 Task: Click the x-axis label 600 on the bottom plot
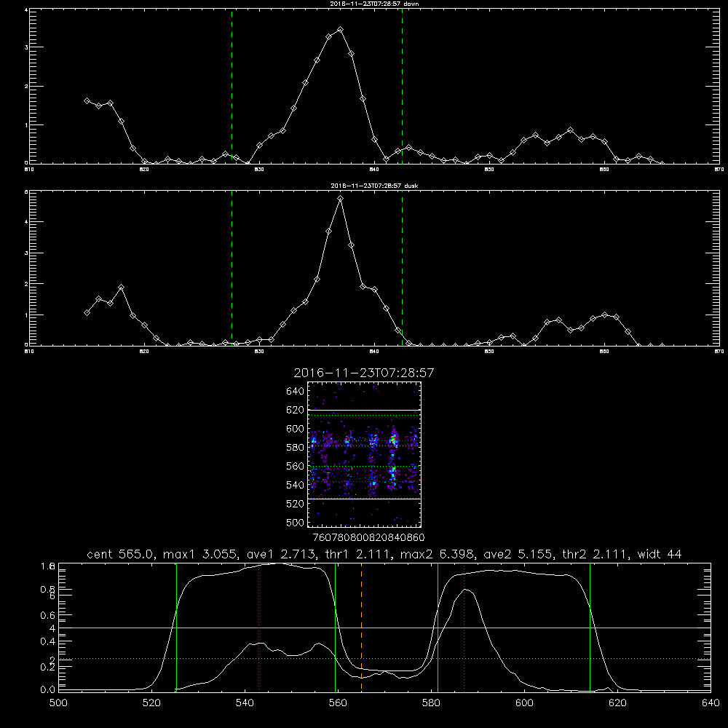pyautogui.click(x=525, y=703)
